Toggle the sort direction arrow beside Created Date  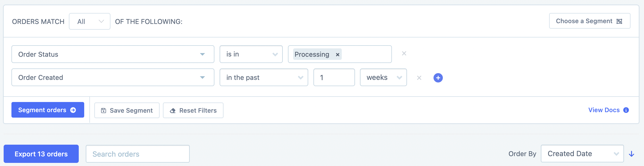click(632, 154)
